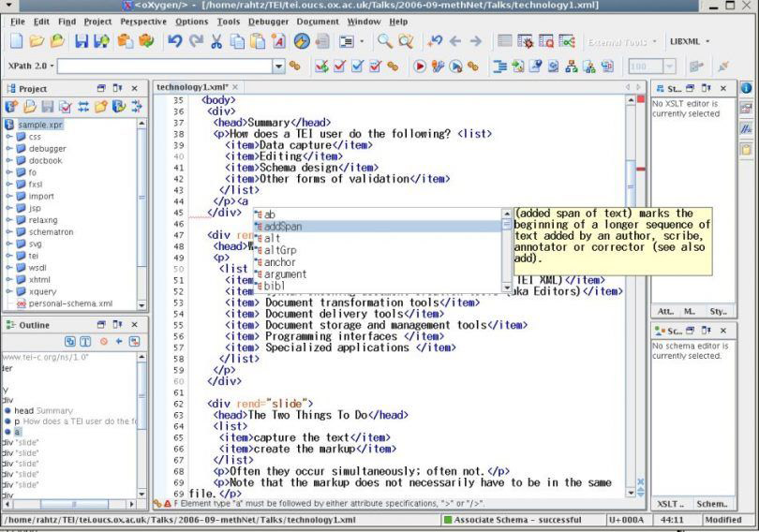Image resolution: width=759 pixels, height=532 pixels.
Task: Click the red transformation Run button
Action: point(419,66)
